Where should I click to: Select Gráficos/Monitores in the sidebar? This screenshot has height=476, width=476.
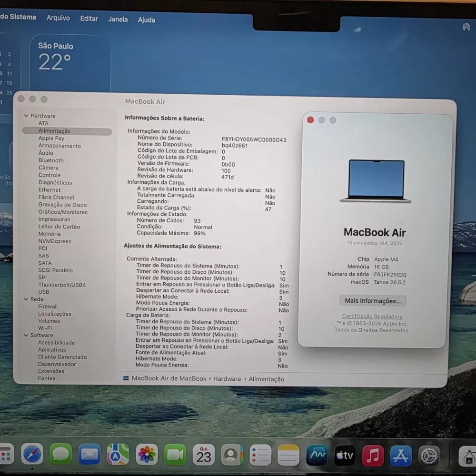(x=63, y=212)
